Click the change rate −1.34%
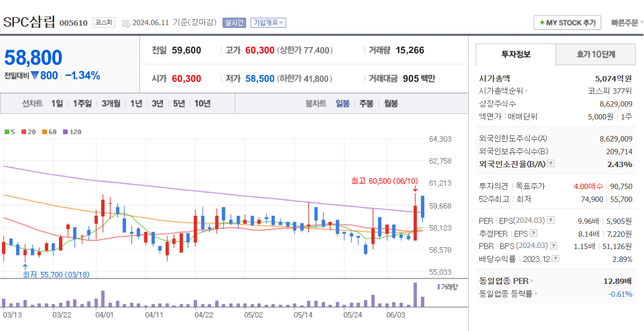Screen dimensions: 644x331 tap(83, 76)
